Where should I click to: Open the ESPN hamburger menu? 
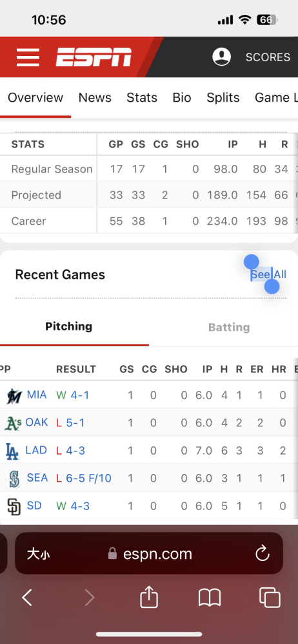[28, 57]
